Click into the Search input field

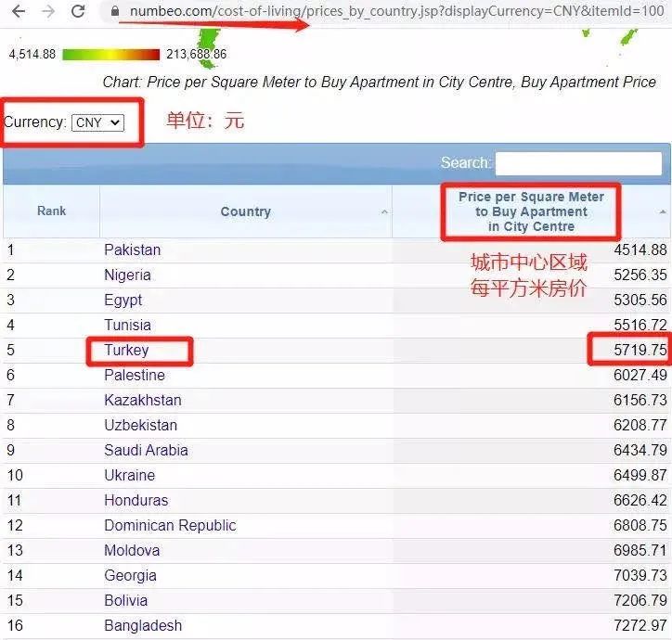click(x=578, y=163)
